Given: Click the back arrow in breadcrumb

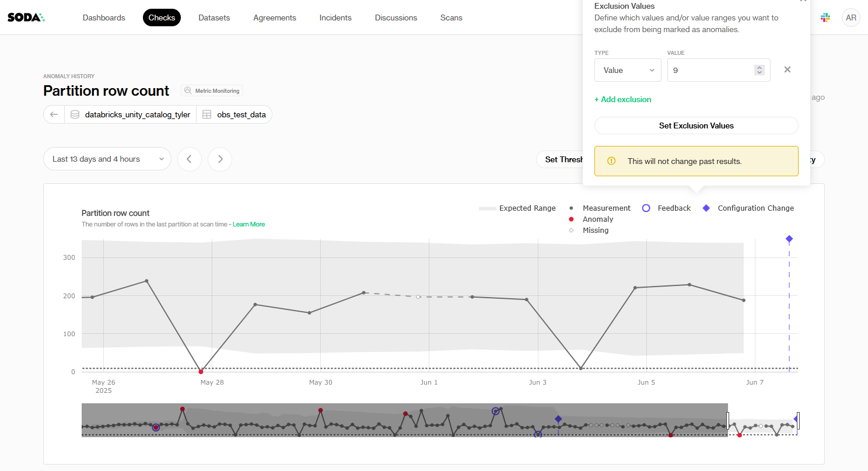Looking at the screenshot, I should 54,114.
